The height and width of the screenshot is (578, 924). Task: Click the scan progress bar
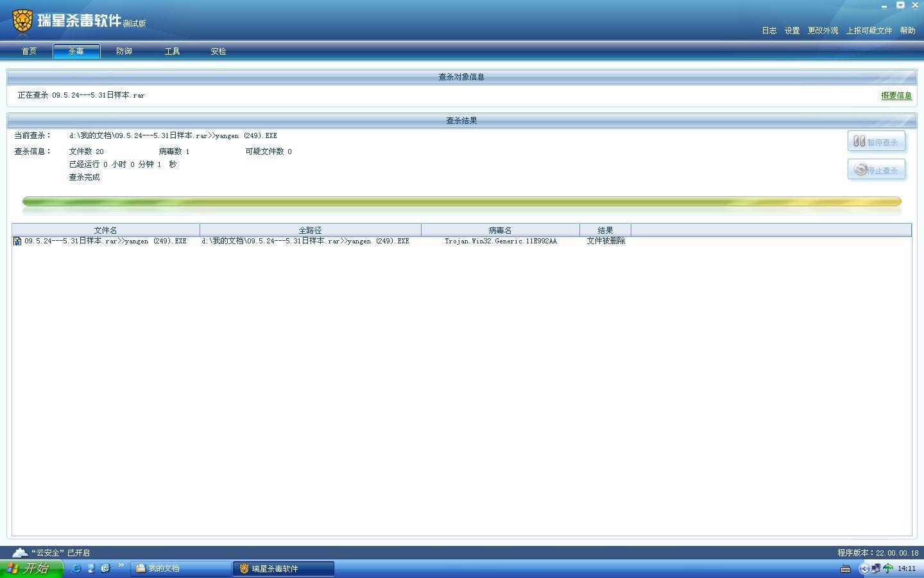(462, 202)
